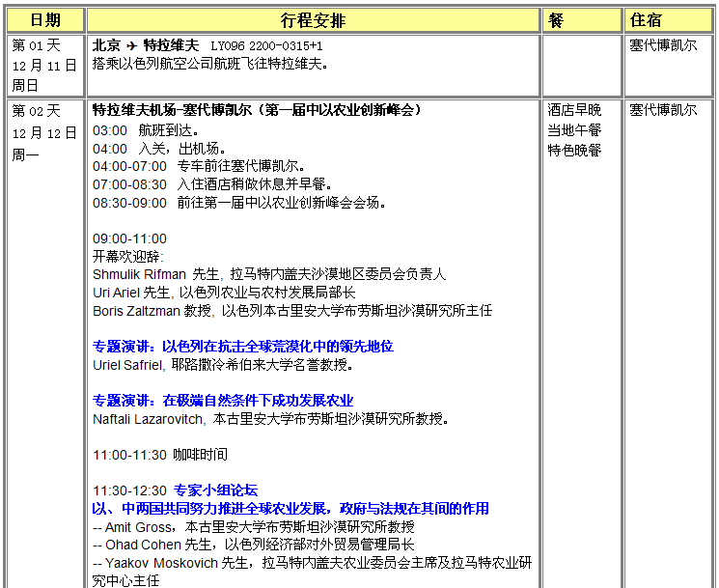
Task: Click the airplane icon between 北京 and 特拉维夫
Action: [132, 45]
